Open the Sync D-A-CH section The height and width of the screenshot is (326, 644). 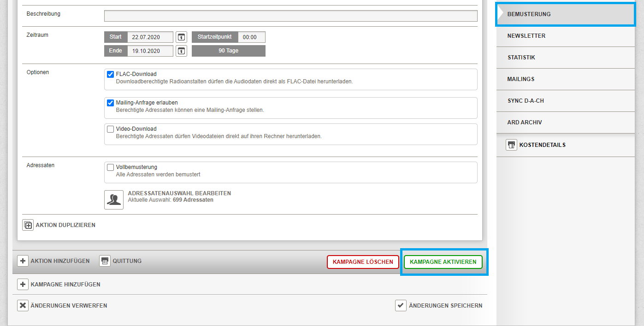coord(566,101)
